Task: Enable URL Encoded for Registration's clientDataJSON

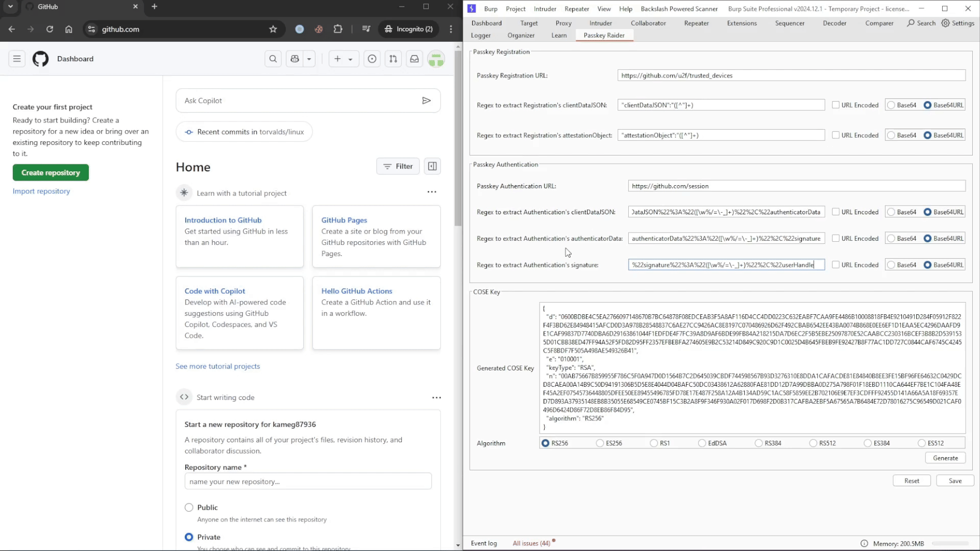Action: tap(836, 105)
